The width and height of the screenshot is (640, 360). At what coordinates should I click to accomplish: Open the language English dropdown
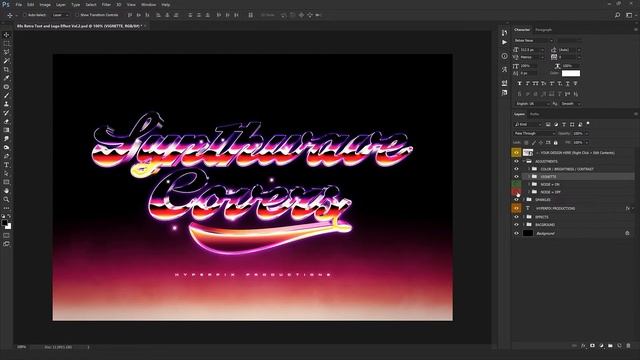click(x=532, y=104)
